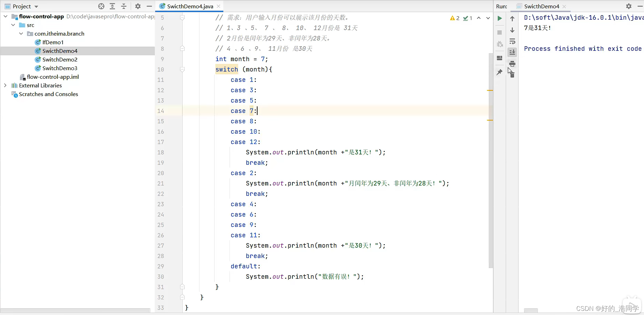The height and width of the screenshot is (315, 644).
Task: Click the editor vertical scrollbar
Action: point(491,161)
